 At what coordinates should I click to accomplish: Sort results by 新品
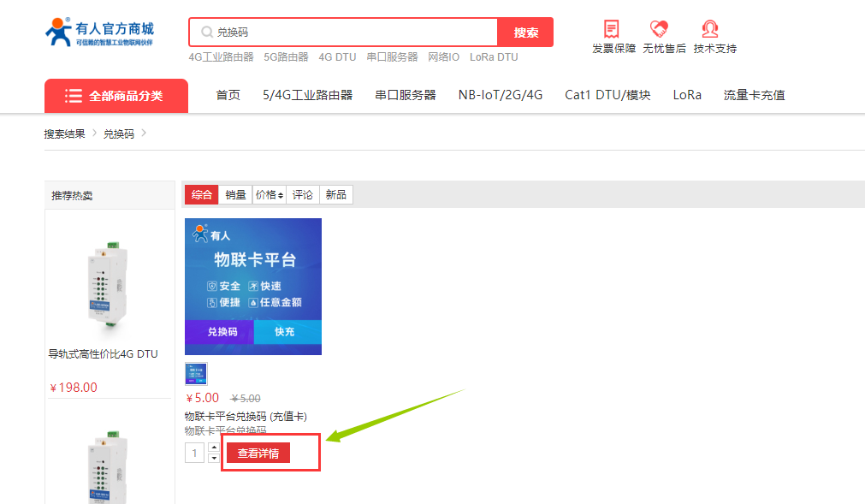(x=336, y=194)
